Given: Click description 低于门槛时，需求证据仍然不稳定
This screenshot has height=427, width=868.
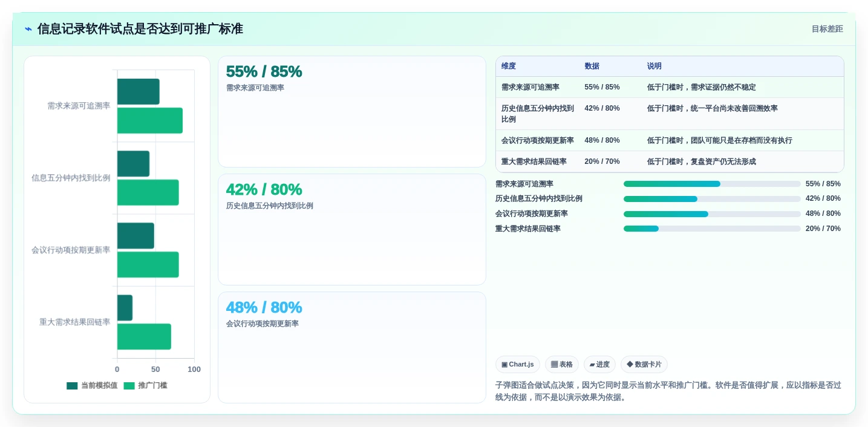Looking at the screenshot, I should pyautogui.click(x=701, y=87).
